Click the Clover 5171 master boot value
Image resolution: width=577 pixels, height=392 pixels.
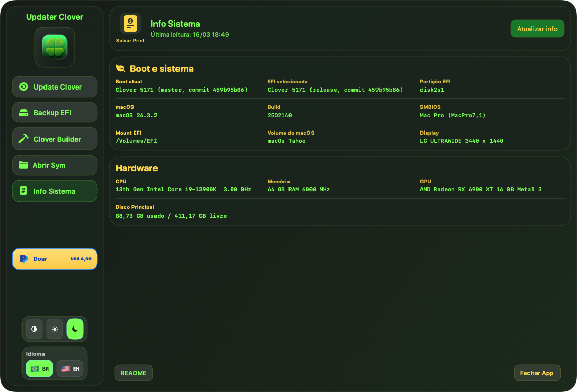[181, 90]
